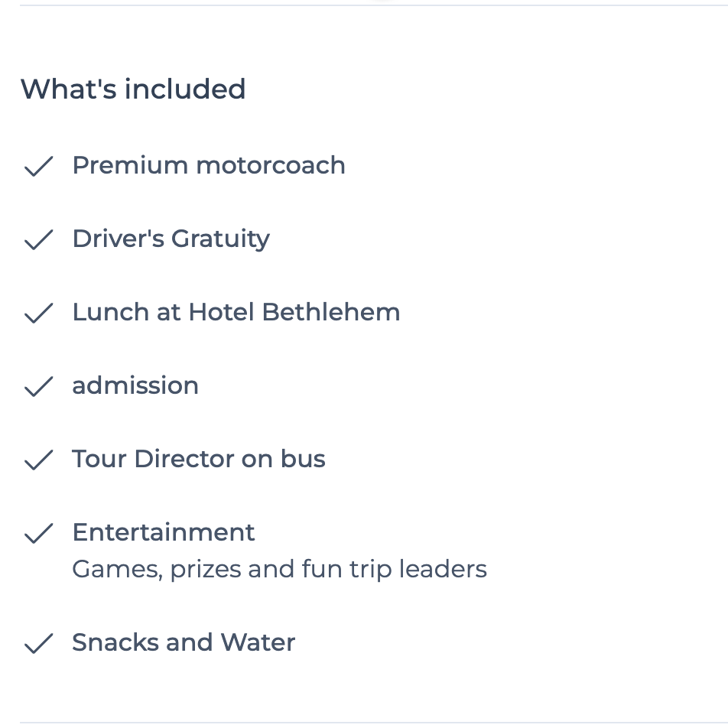Click the Lunch at Hotel Bethlehem text
Image resolution: width=728 pixels, height=728 pixels.
[x=236, y=311]
